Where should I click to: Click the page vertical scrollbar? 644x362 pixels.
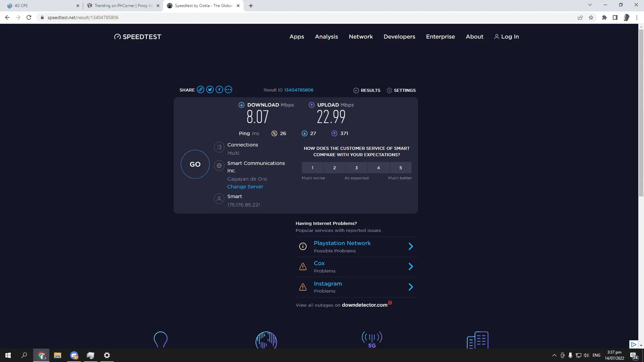tap(641, 113)
